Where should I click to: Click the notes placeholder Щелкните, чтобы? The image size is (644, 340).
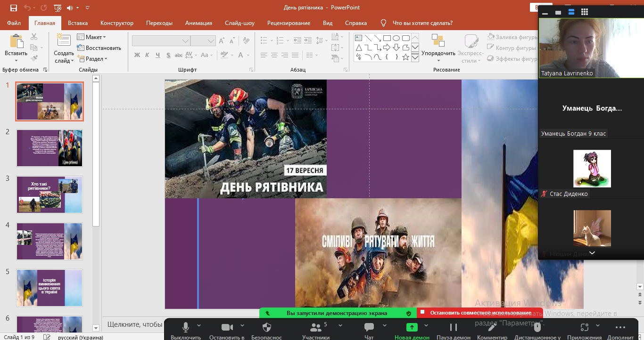click(x=135, y=324)
